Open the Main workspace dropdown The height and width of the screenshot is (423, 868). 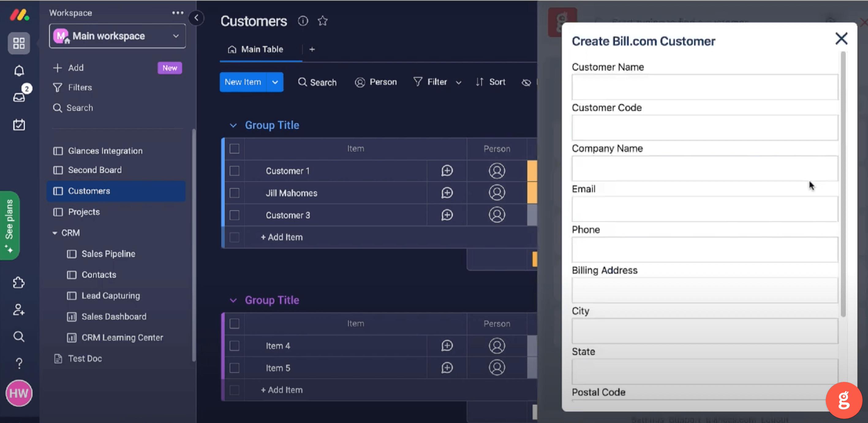tap(117, 36)
